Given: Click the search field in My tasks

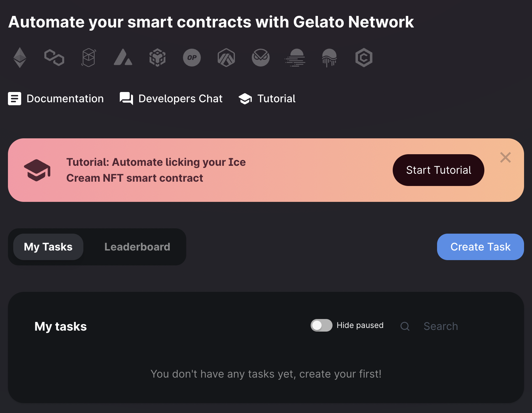Looking at the screenshot, I should click(440, 326).
